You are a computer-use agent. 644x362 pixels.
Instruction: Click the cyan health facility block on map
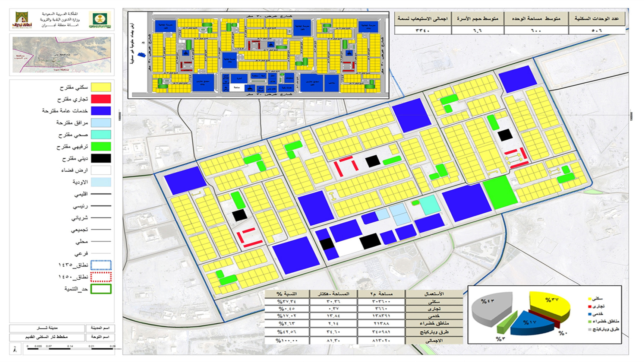coord(430,204)
